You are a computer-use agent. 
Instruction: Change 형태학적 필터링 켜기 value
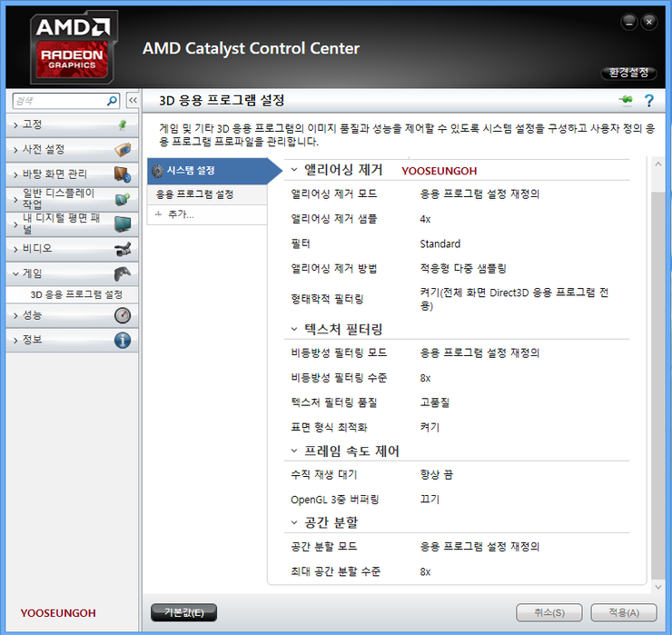[x=514, y=299]
